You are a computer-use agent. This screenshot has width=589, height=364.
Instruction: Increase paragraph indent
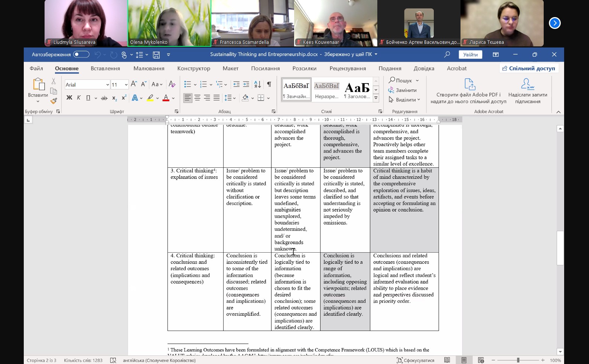(246, 84)
